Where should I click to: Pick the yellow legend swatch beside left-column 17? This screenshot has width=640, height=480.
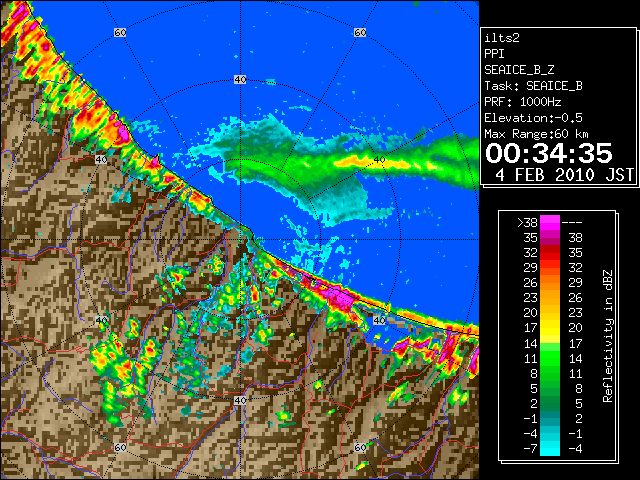click(x=550, y=328)
